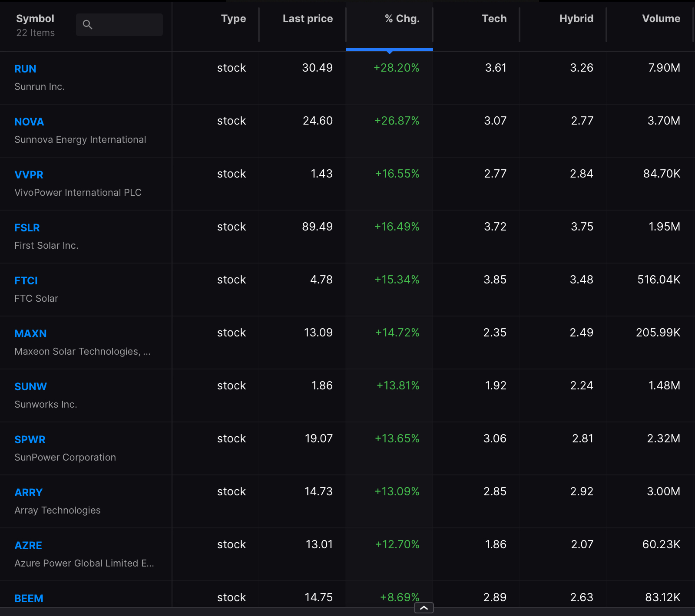The image size is (695, 616).
Task: Click VVPR's +16.55% change value
Action: pyautogui.click(x=397, y=174)
